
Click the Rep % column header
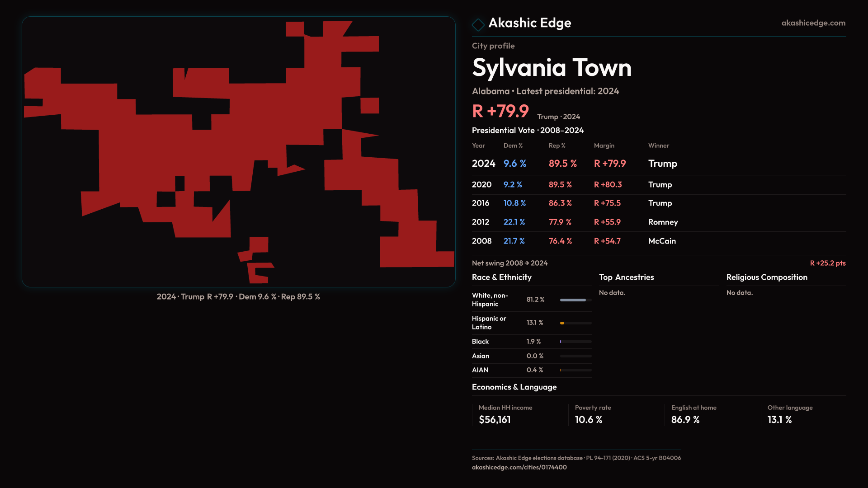click(x=557, y=145)
